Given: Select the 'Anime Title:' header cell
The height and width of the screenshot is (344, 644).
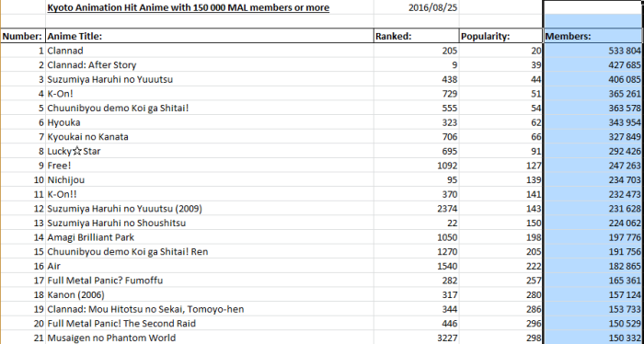Looking at the screenshot, I should pos(210,36).
